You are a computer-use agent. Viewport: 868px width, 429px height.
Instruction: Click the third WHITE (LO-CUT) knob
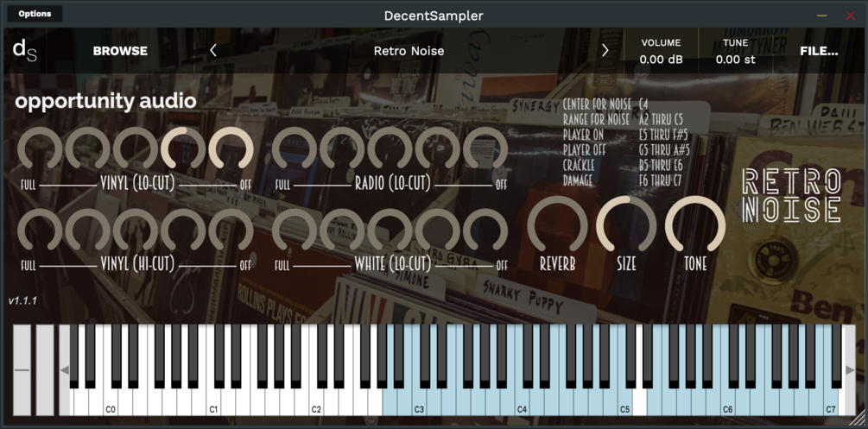pyautogui.click(x=390, y=230)
